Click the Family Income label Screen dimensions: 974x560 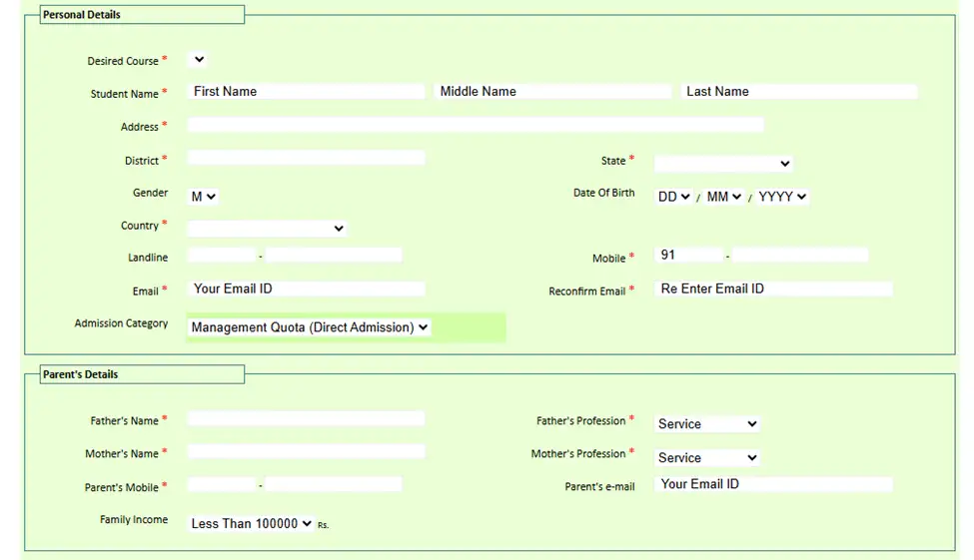coord(134,520)
